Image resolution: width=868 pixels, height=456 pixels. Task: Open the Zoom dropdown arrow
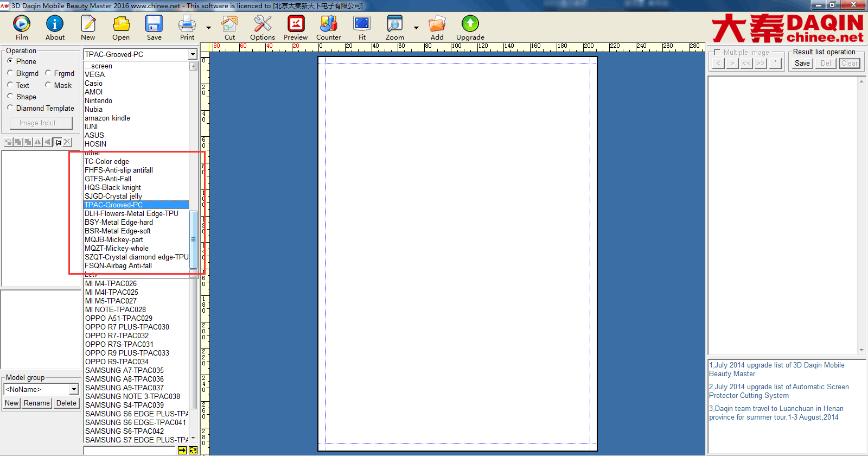tap(416, 28)
